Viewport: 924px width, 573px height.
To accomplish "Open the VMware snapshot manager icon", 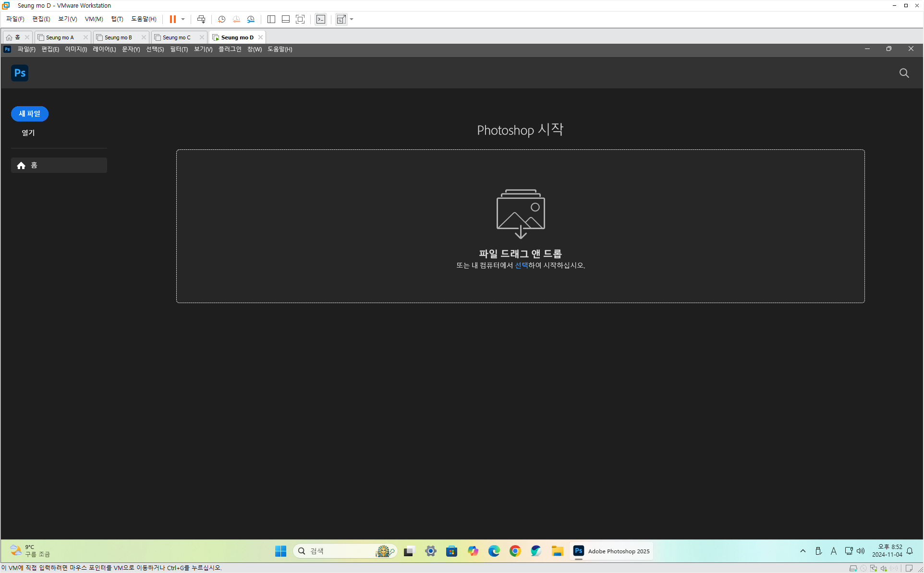I will [251, 19].
